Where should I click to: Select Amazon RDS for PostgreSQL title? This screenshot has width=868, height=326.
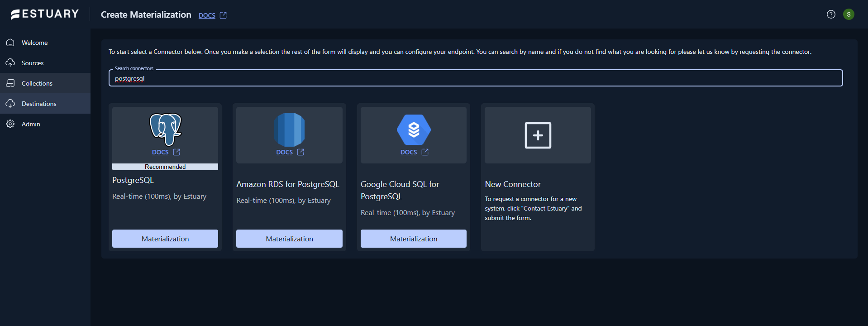(288, 184)
